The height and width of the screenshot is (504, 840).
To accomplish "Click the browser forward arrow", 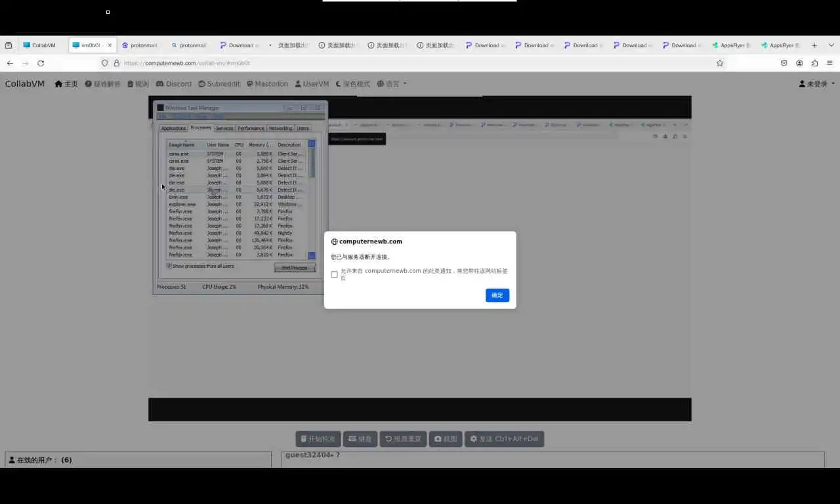I will pos(26,63).
